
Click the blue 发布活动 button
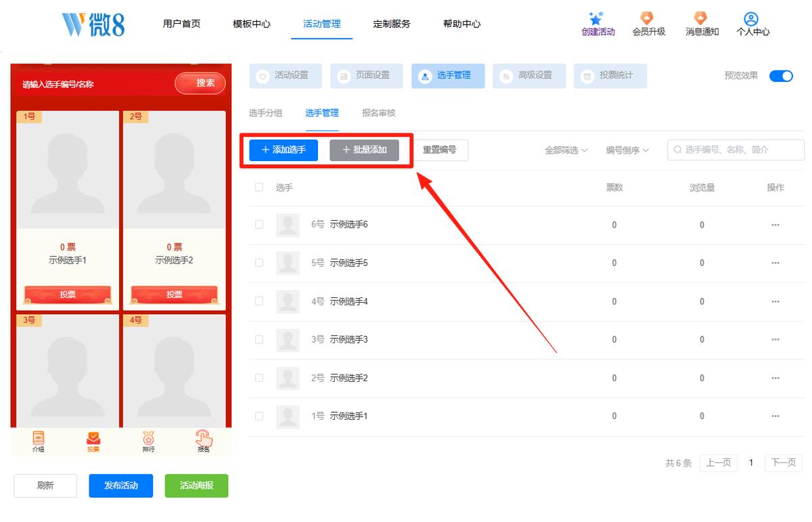pyautogui.click(x=121, y=485)
